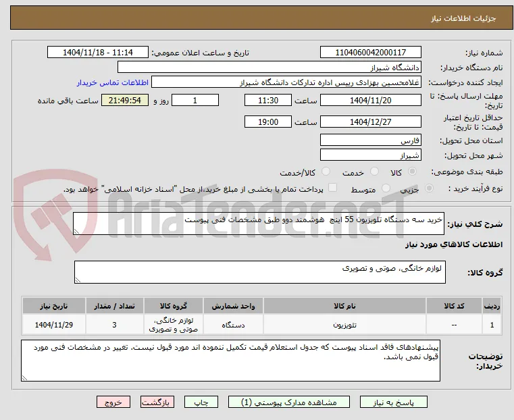Open اطلاعات تماس خریدار link

pos(113,82)
